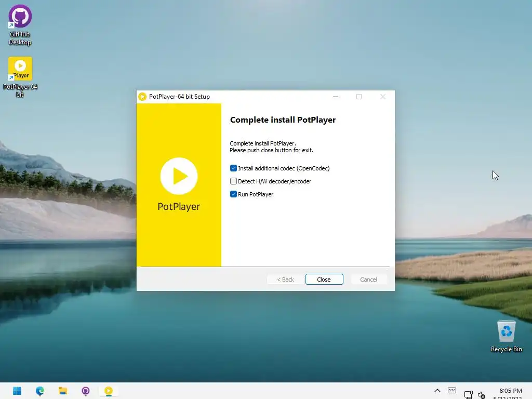This screenshot has width=532, height=399.
Task: Uncheck Install additional codec (OpenCodec)
Action: click(233, 168)
